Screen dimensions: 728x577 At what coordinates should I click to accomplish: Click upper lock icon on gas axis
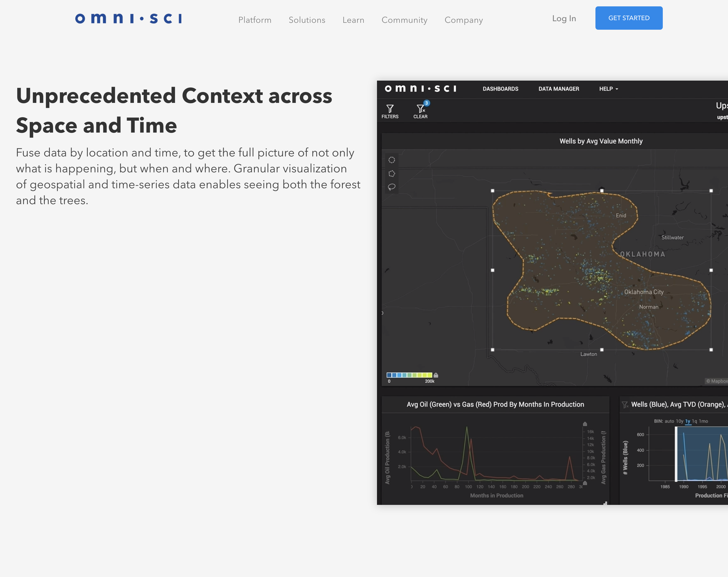click(585, 424)
